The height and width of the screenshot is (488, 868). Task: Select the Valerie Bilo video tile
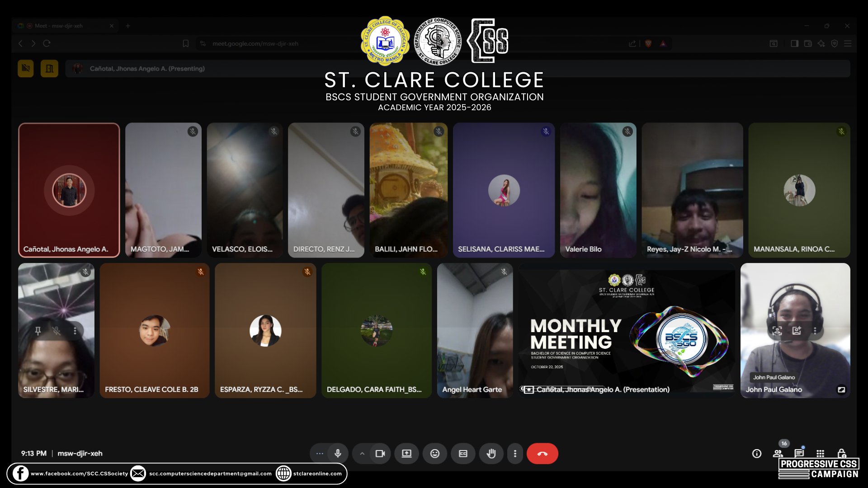point(598,190)
